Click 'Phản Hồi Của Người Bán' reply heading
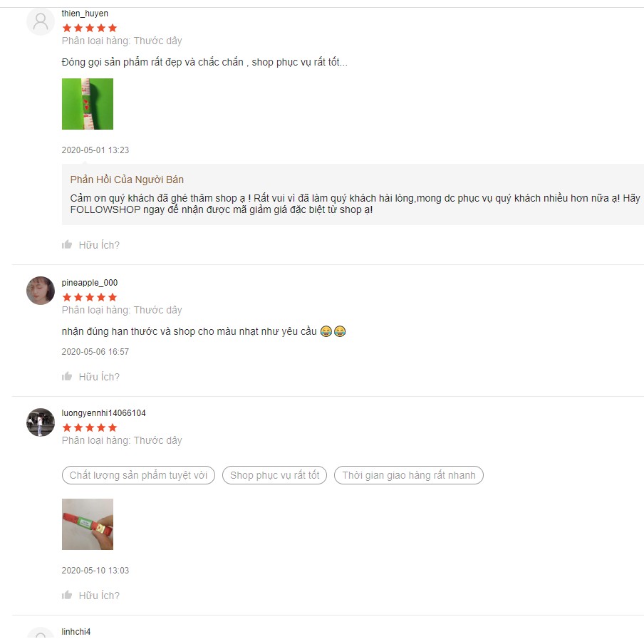Viewport: 644px width, 644px height. coord(127,180)
